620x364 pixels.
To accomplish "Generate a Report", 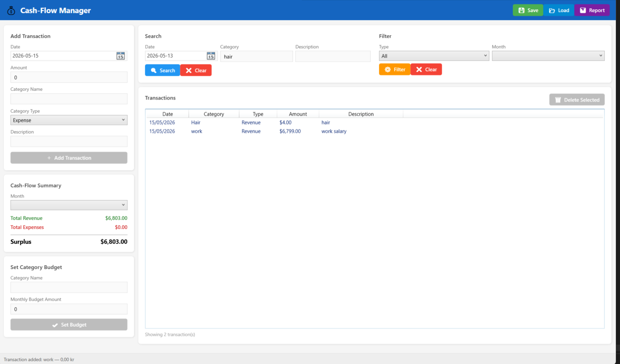I will click(592, 11).
